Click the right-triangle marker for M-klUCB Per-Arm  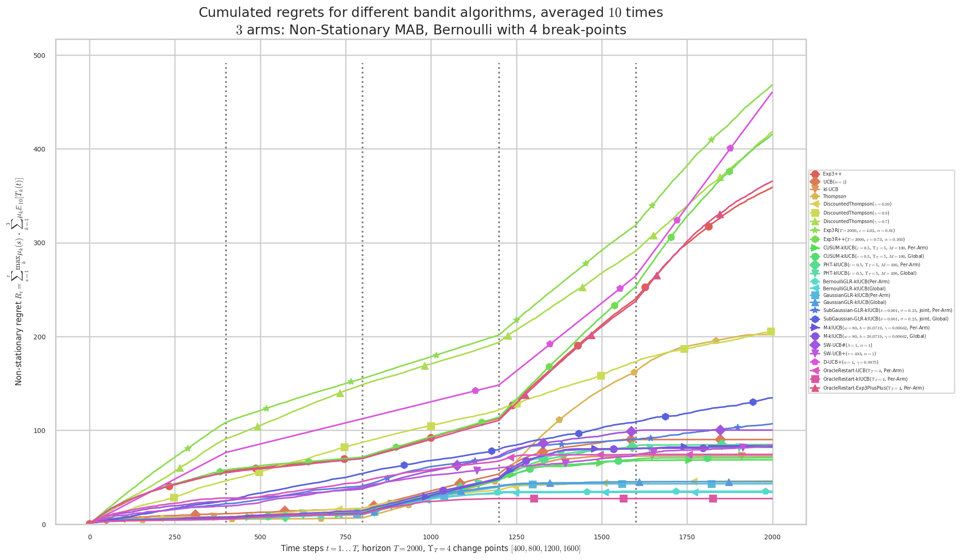click(x=815, y=328)
